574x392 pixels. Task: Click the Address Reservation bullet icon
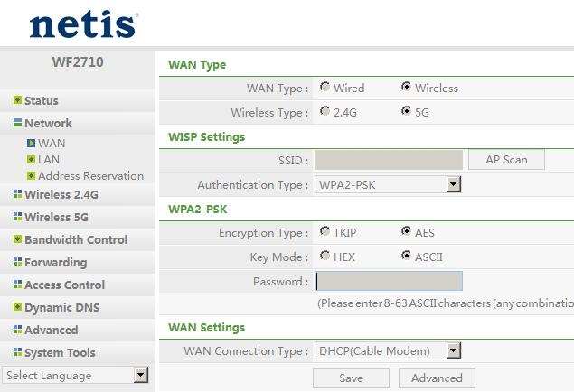click(31, 176)
